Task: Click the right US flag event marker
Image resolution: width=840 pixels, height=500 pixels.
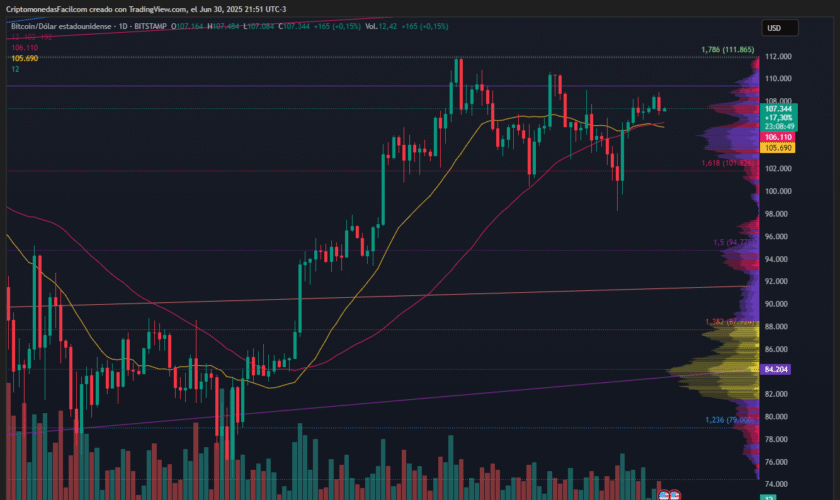Action: click(x=674, y=495)
